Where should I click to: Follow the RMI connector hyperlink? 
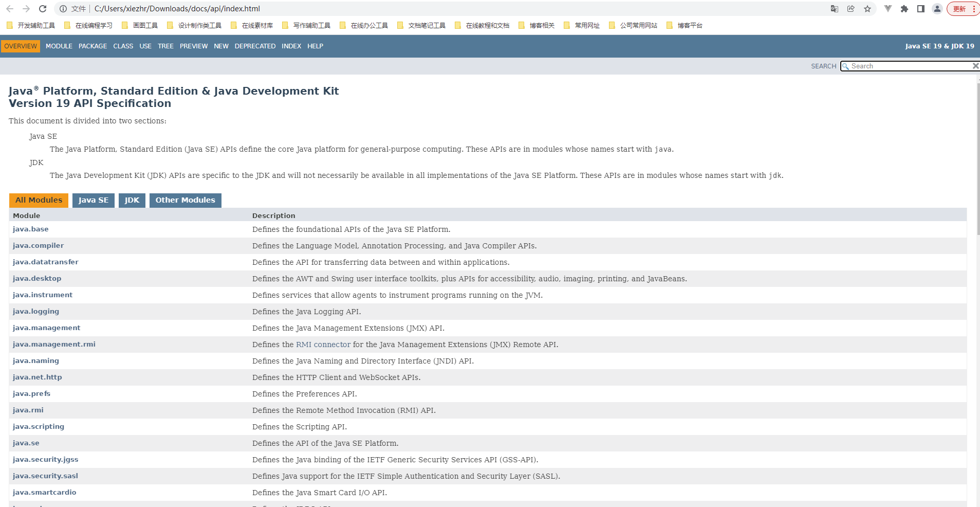tap(323, 345)
